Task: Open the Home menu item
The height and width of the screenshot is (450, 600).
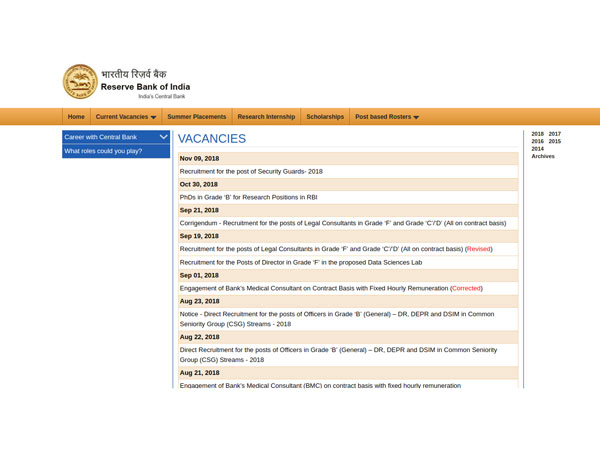Action: pyautogui.click(x=76, y=117)
